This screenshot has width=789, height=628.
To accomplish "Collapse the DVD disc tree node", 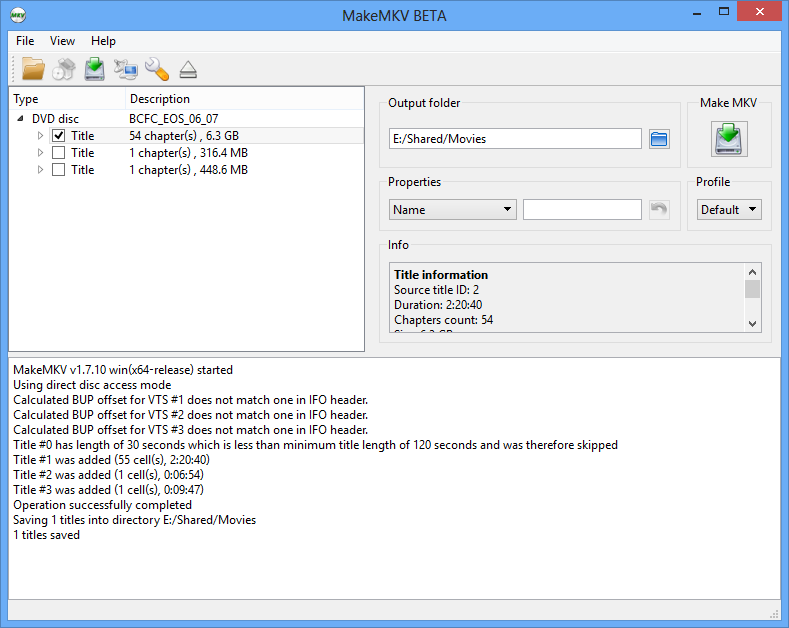I will click(20, 119).
